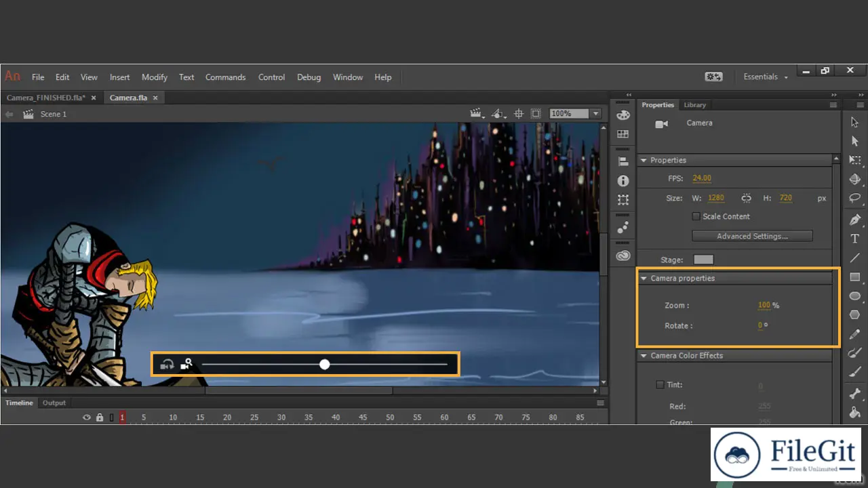The height and width of the screenshot is (488, 868).
Task: Open the Edit Scene dropdown
Action: click(x=479, y=114)
